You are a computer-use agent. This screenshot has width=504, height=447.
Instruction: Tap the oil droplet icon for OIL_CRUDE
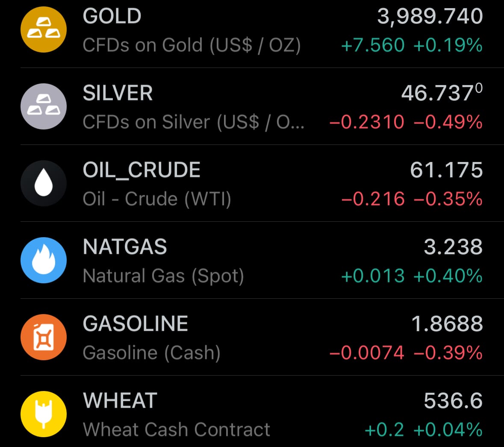click(44, 183)
